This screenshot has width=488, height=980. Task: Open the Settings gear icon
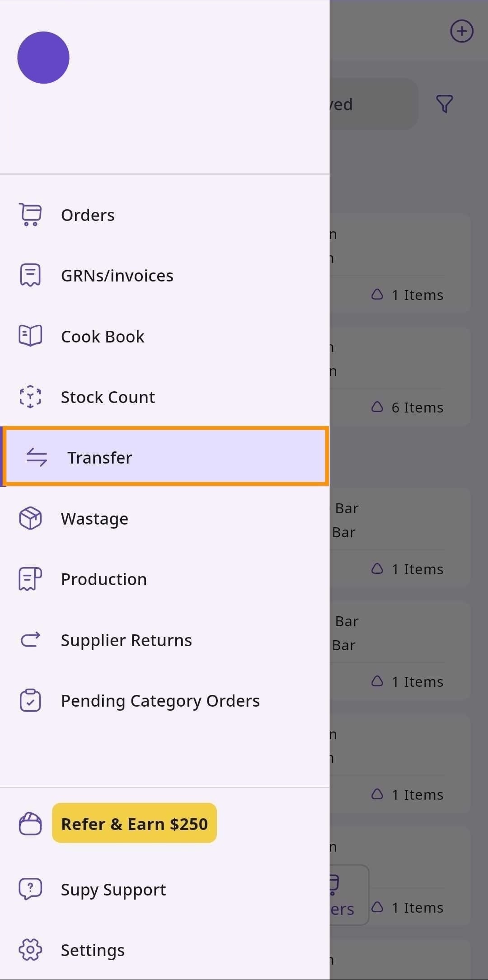[x=30, y=950]
